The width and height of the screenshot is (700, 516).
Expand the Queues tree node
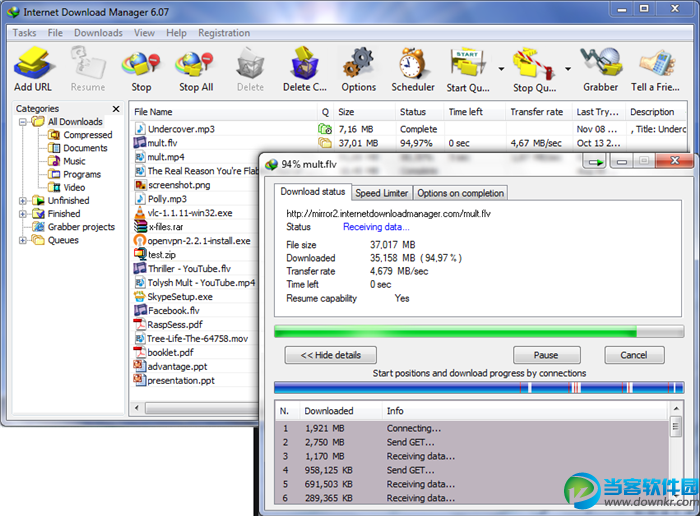pyautogui.click(x=23, y=240)
